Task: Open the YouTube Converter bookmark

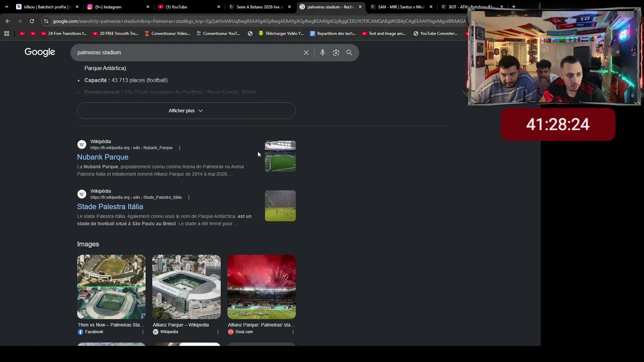Action: 435,34
